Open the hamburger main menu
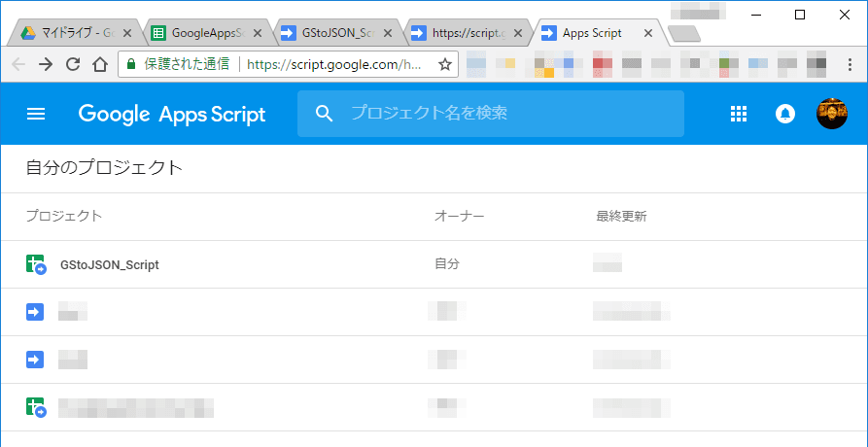Image resolution: width=868 pixels, height=447 pixels. (x=36, y=114)
